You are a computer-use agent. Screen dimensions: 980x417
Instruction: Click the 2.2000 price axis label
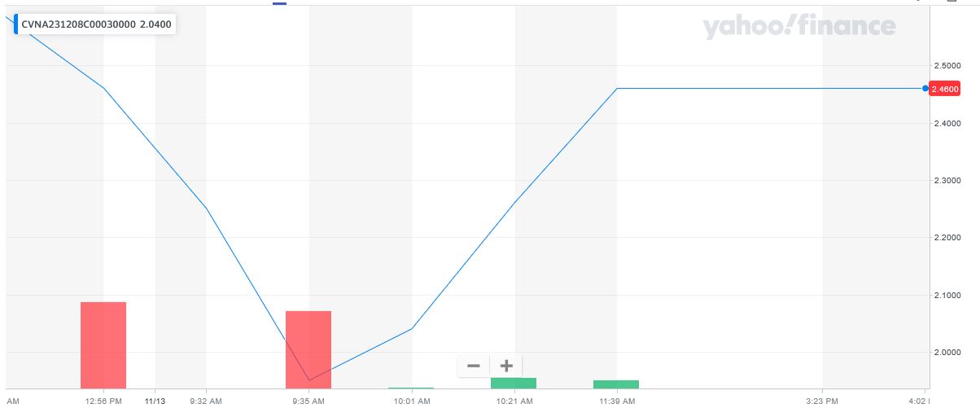(948, 238)
